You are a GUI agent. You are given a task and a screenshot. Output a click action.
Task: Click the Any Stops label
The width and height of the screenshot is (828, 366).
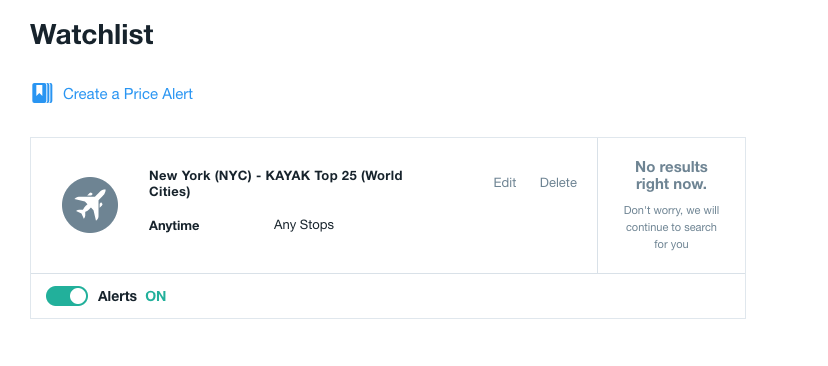coord(304,224)
